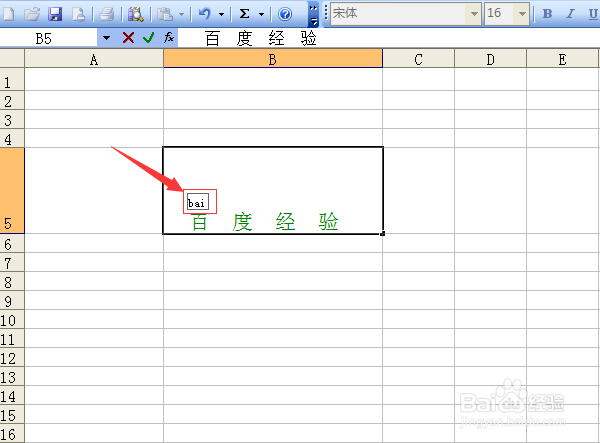Screen dimensions: 600x443
Task: Click the fill handle of cell B5
Action: pos(382,233)
